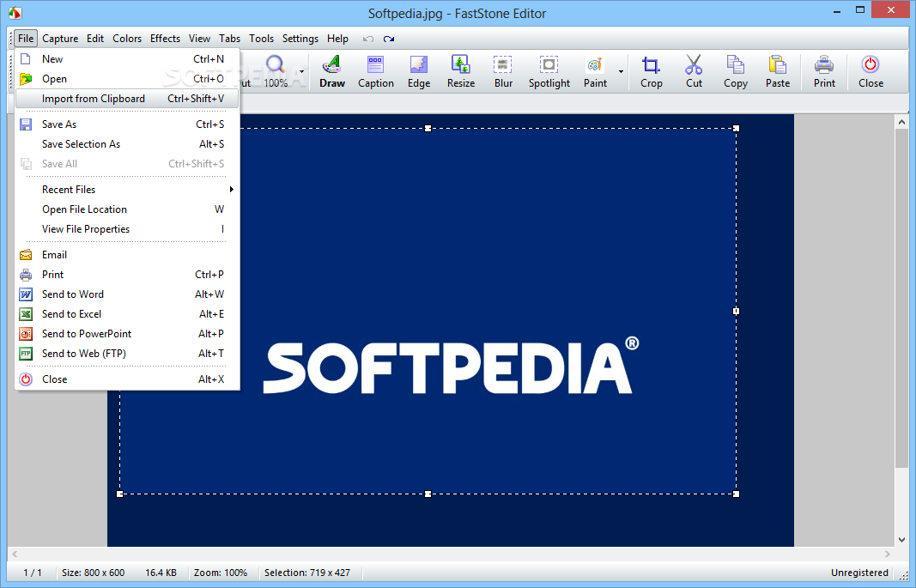The image size is (916, 588).
Task: Open the View menu
Action: 199,39
